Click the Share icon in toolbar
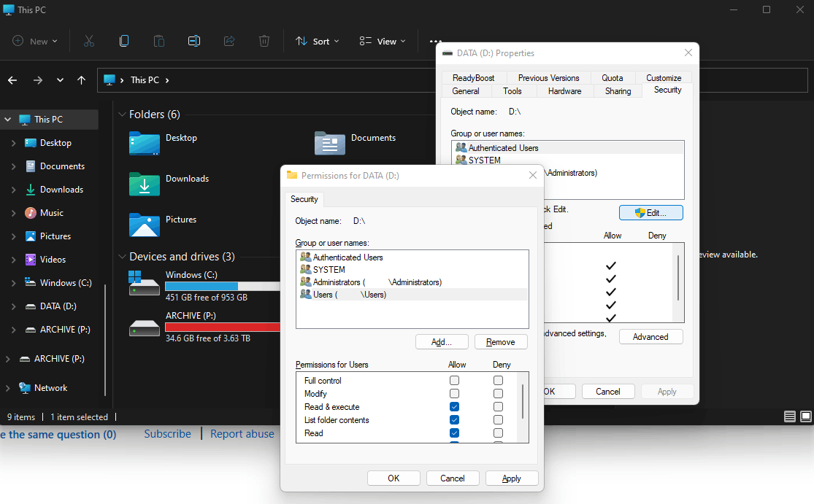 tap(229, 41)
